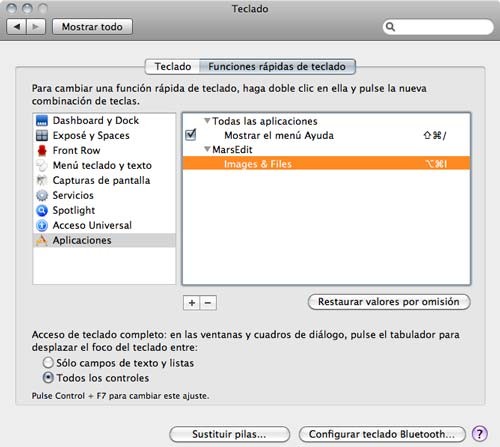
Task: Open Configurar teclado Bluetooth
Action: [x=382, y=434]
